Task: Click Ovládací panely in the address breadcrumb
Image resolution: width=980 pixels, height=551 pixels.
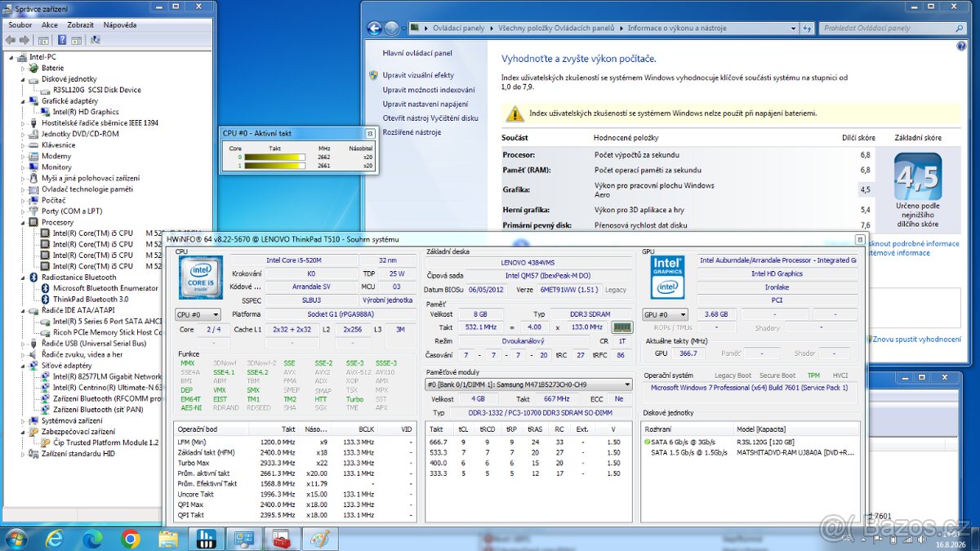Action: (x=458, y=28)
